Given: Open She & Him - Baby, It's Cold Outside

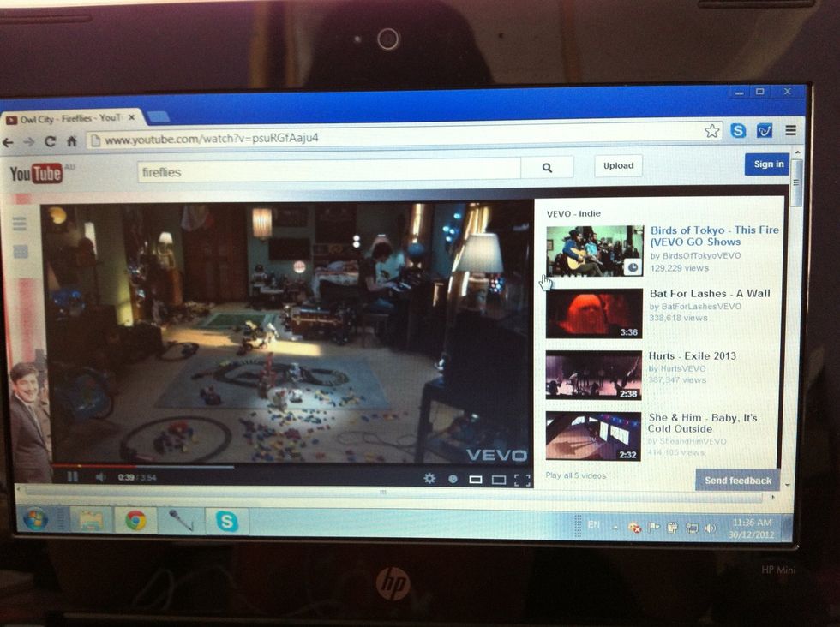Looking at the screenshot, I should 702,423.
